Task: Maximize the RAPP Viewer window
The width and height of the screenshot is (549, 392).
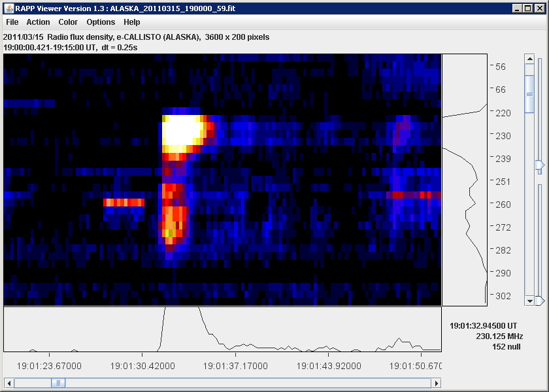Action: (x=528, y=8)
